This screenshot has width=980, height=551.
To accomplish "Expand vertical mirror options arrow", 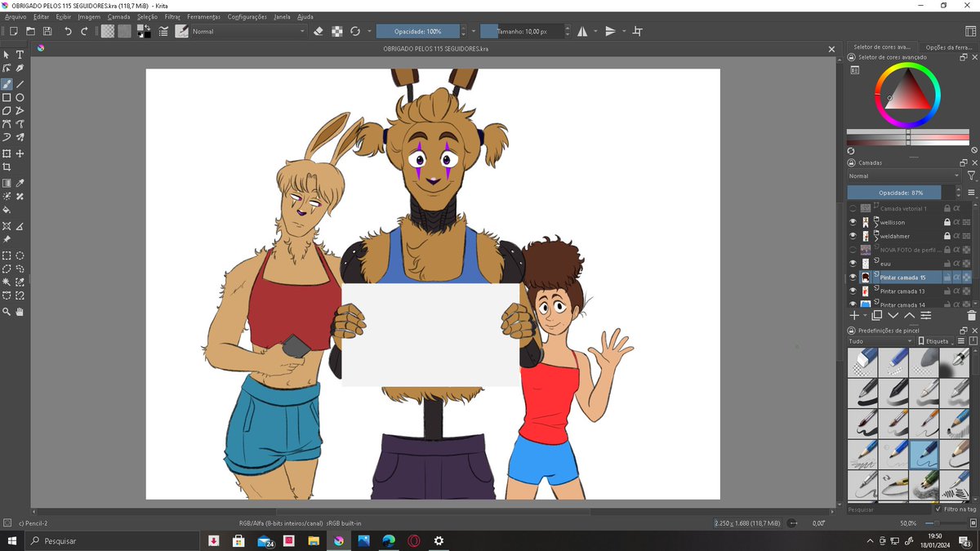I will 624,31.
